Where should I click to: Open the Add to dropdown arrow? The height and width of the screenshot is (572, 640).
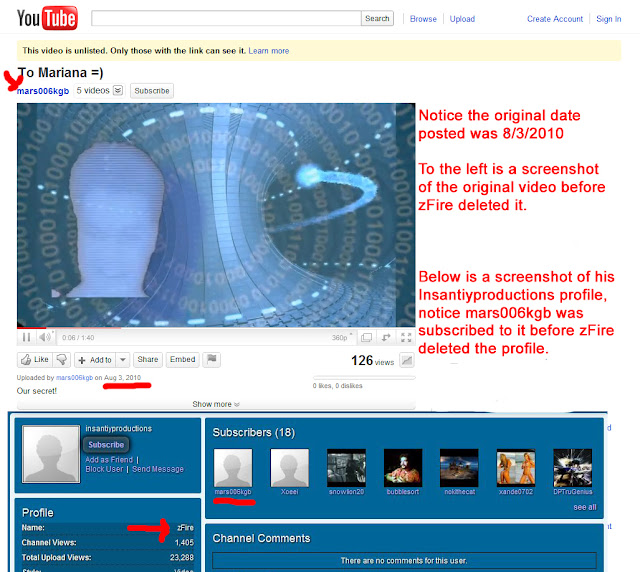pos(122,360)
